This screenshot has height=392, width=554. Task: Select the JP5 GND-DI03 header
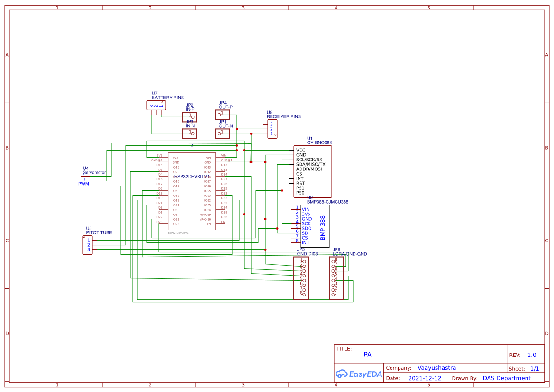coord(301,278)
